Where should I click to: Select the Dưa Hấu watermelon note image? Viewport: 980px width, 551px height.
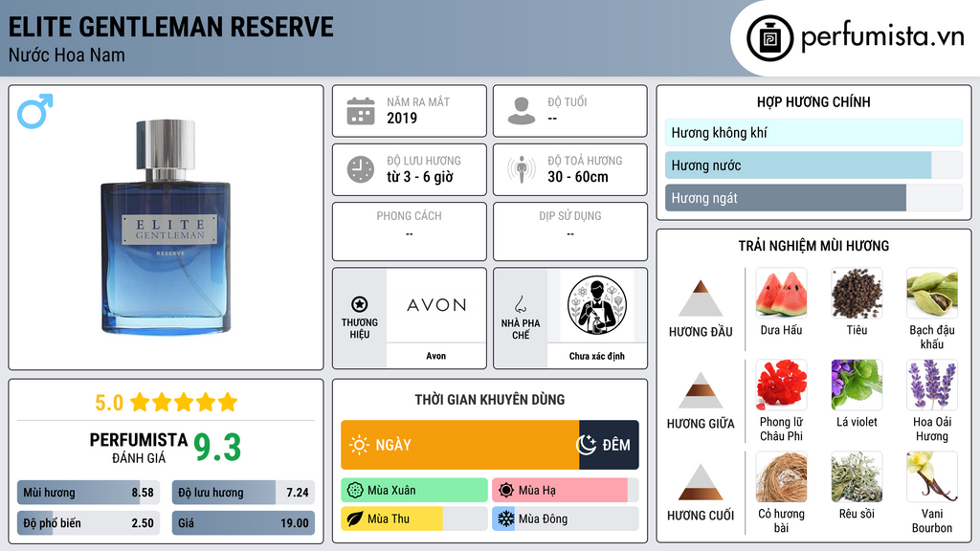pyautogui.click(x=781, y=293)
